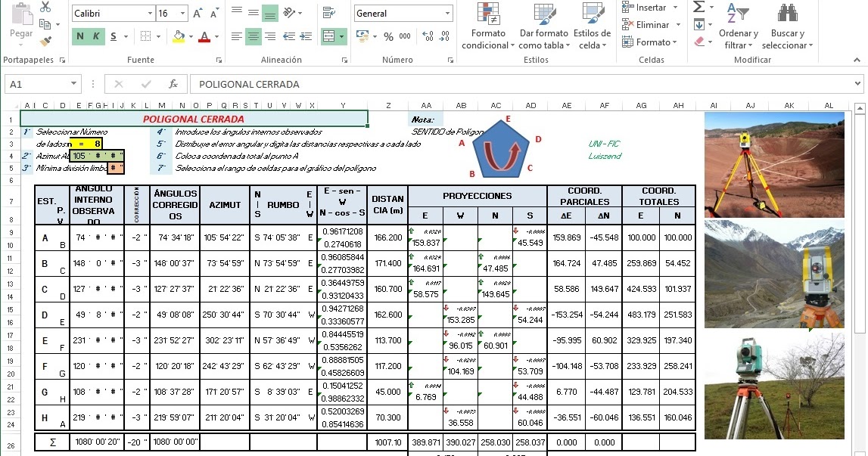Select the yellow cell with value 8
This screenshot has width=868, height=456.
coord(86,144)
